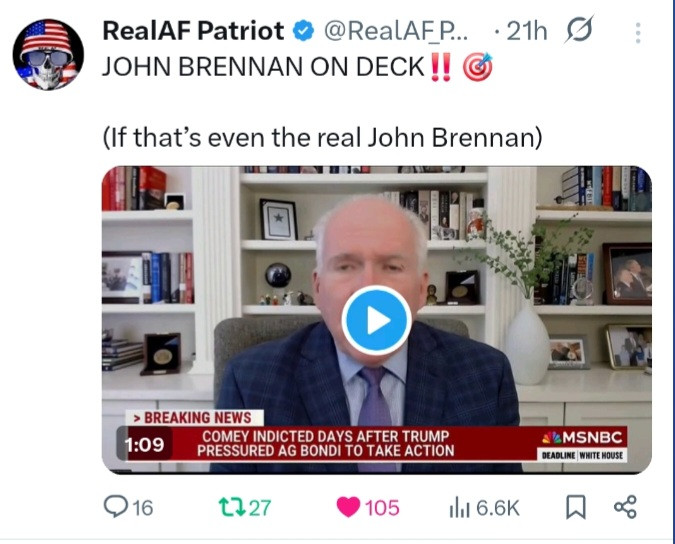
Task: Open the RealAF Patriot profile avatar
Action: (x=48, y=54)
